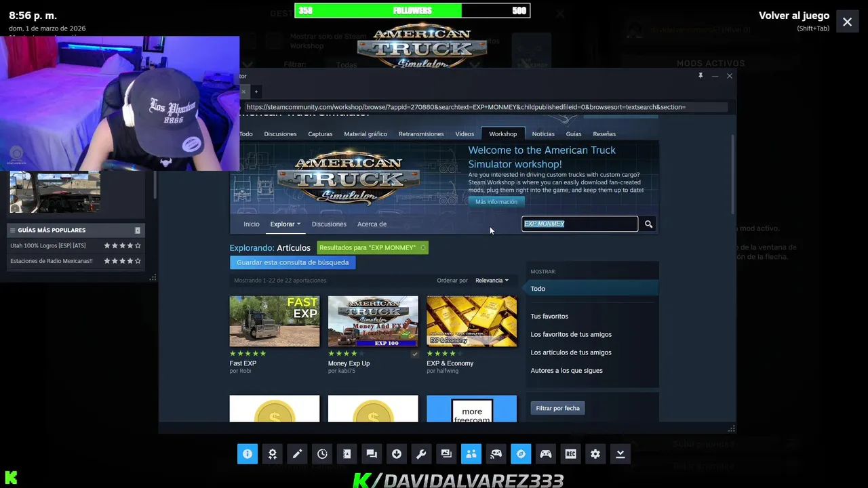Open the downloads arrow-in-circle icon
The height and width of the screenshot is (488, 868).
pyautogui.click(x=397, y=454)
